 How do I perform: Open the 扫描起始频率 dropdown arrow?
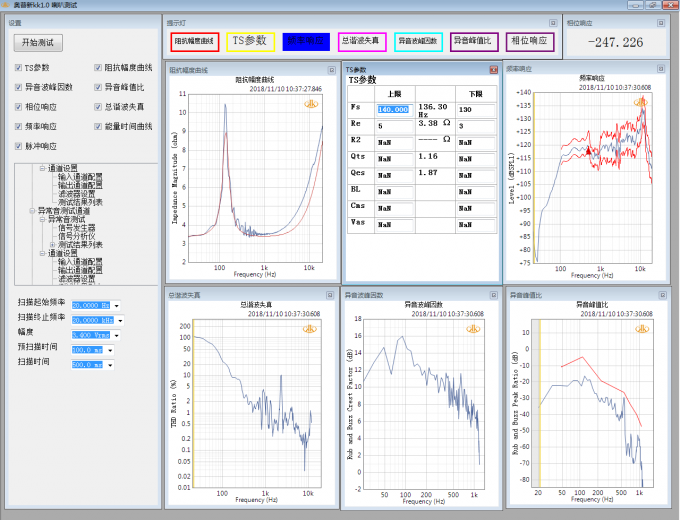pos(117,306)
